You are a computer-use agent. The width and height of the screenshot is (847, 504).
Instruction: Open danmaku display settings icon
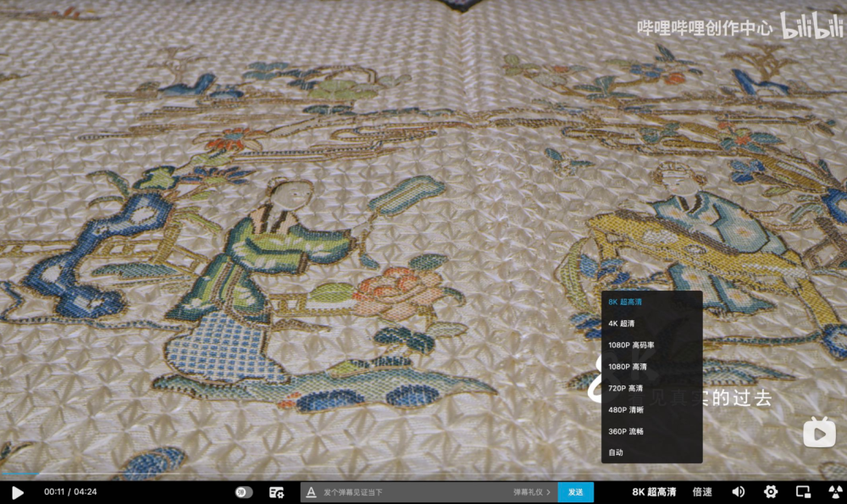point(277,492)
